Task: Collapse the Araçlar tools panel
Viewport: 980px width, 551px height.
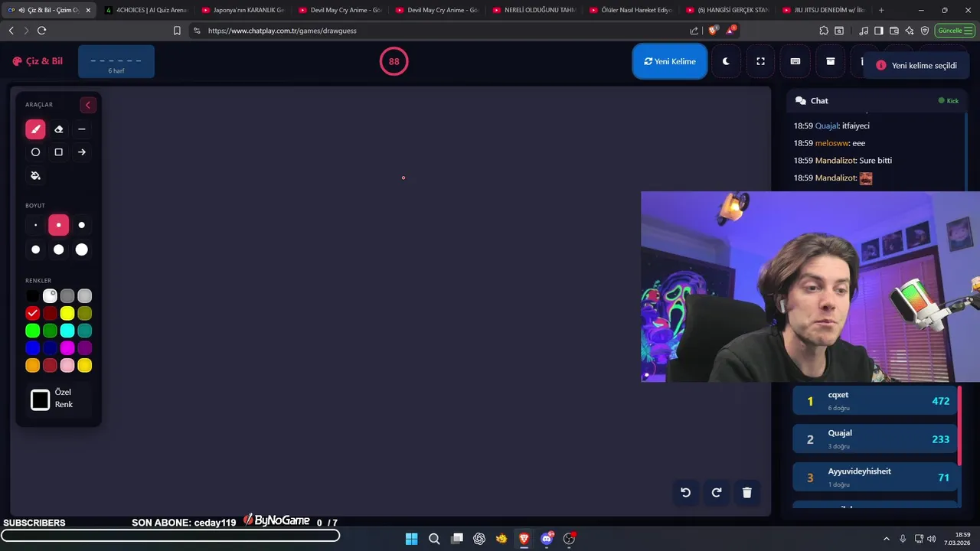Action: tap(88, 105)
